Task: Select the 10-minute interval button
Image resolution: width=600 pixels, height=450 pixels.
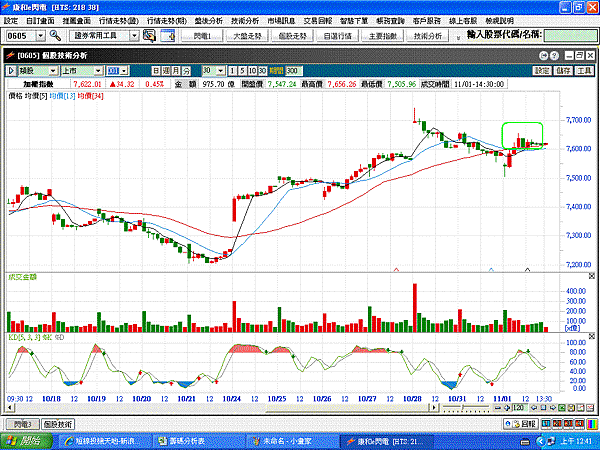Action: tap(252, 71)
